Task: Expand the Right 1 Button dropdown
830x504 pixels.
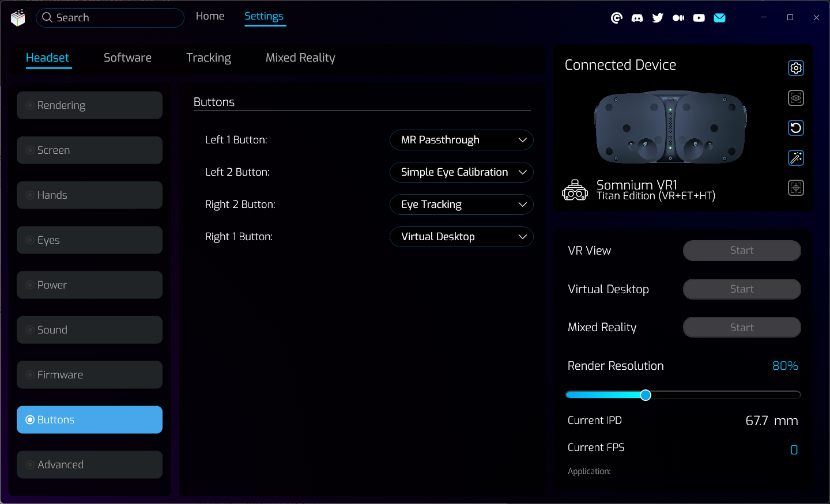Action: point(462,237)
